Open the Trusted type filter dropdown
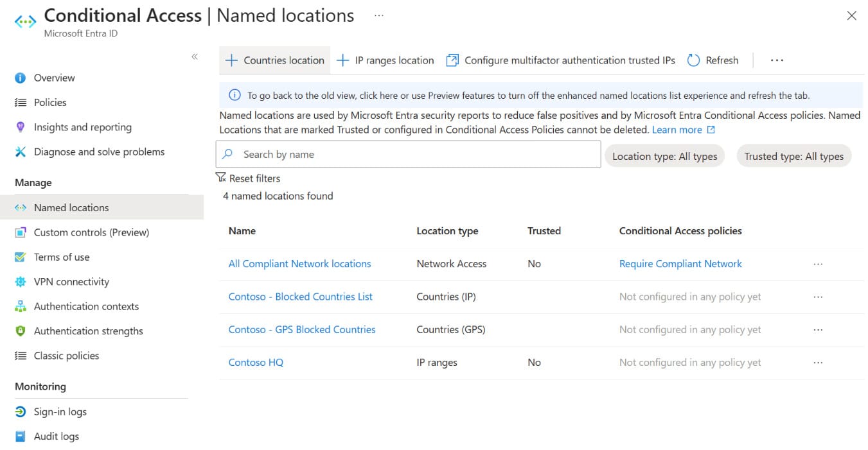The height and width of the screenshot is (450, 868). coord(793,156)
